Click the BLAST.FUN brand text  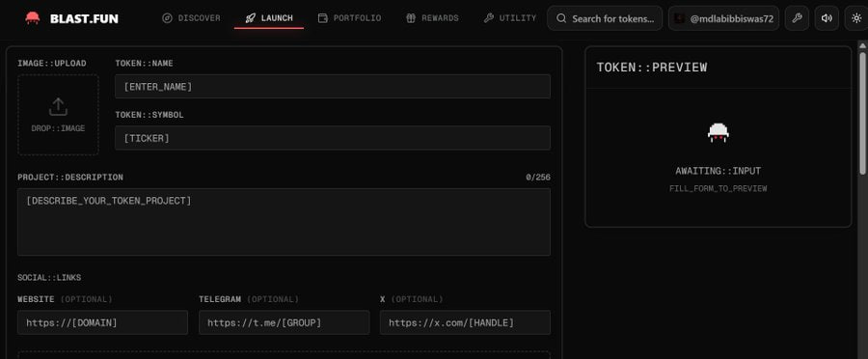pos(84,19)
